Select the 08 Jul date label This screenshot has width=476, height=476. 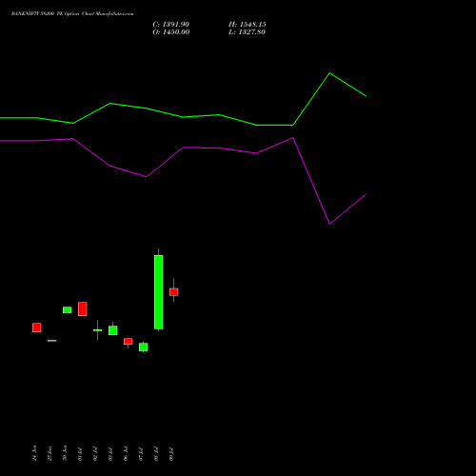pyautogui.click(x=156, y=454)
